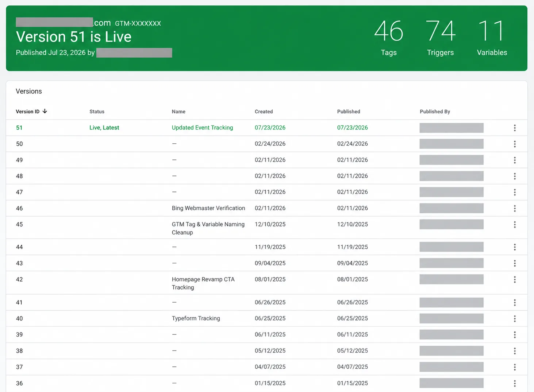Viewport: 534px width, 392px height.
Task: Click created date 01/15/2025
Action: tap(270, 383)
